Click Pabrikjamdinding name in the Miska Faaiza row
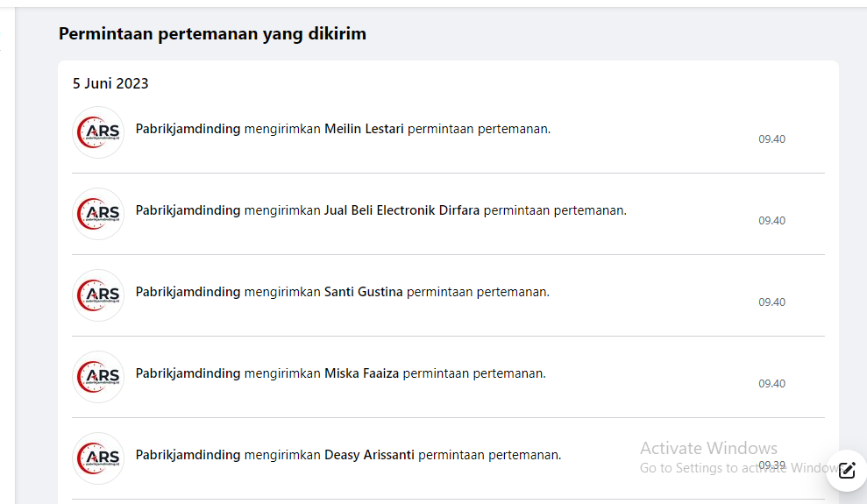 point(188,373)
